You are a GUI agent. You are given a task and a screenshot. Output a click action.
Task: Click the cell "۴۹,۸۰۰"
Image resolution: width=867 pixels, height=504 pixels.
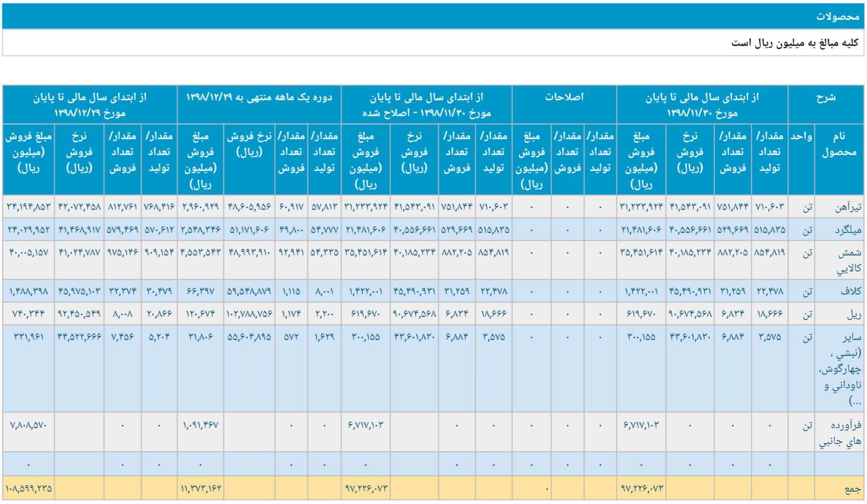[292, 230]
